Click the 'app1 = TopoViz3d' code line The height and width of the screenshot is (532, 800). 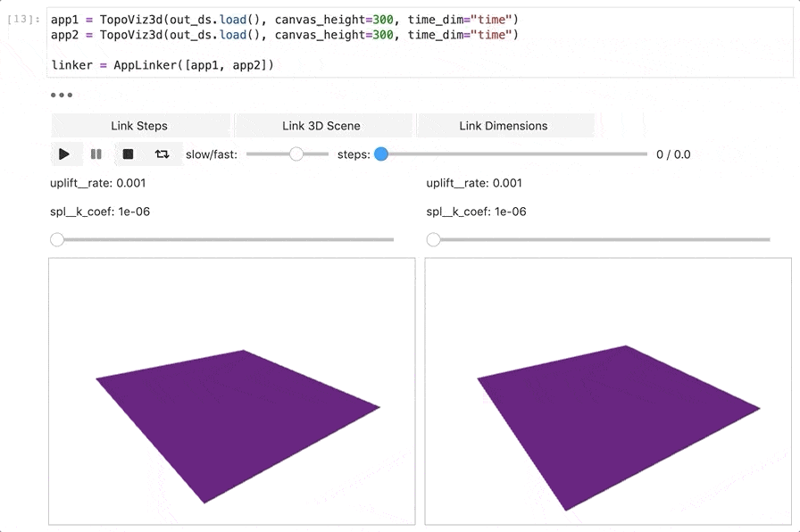click(x=284, y=20)
